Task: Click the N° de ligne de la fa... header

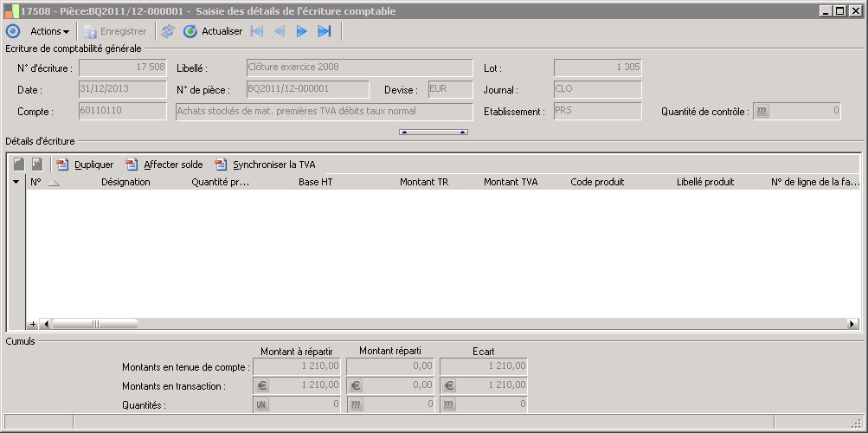Action: [815, 182]
